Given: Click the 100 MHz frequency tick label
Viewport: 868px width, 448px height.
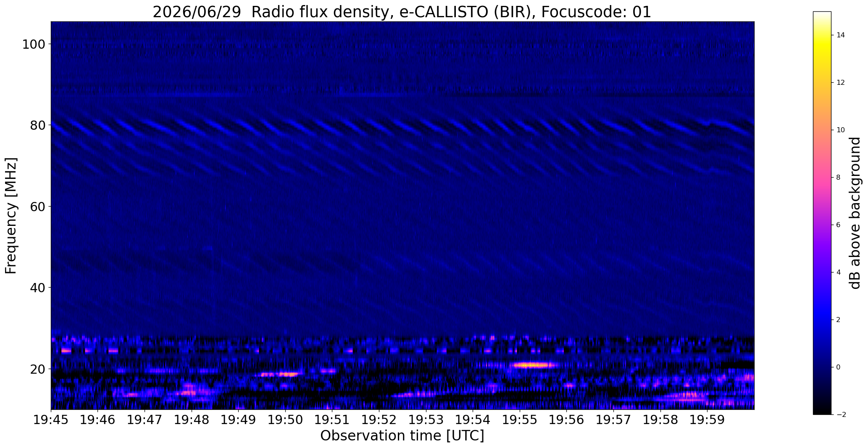Looking at the screenshot, I should [x=33, y=44].
